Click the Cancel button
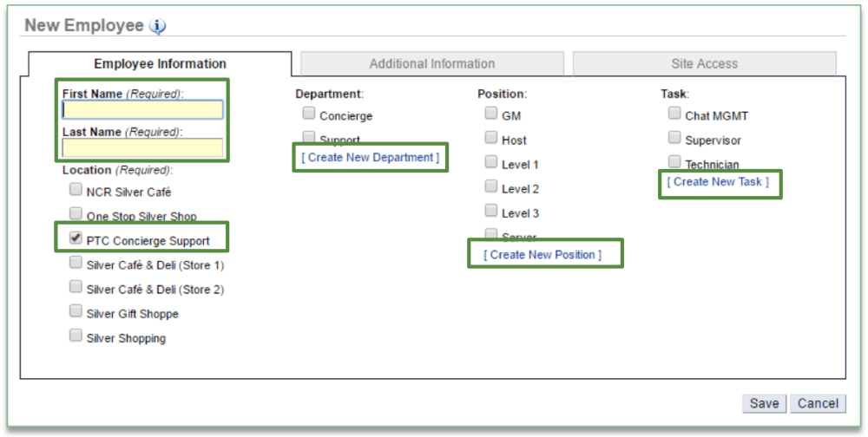The image size is (868, 437). pyautogui.click(x=818, y=403)
